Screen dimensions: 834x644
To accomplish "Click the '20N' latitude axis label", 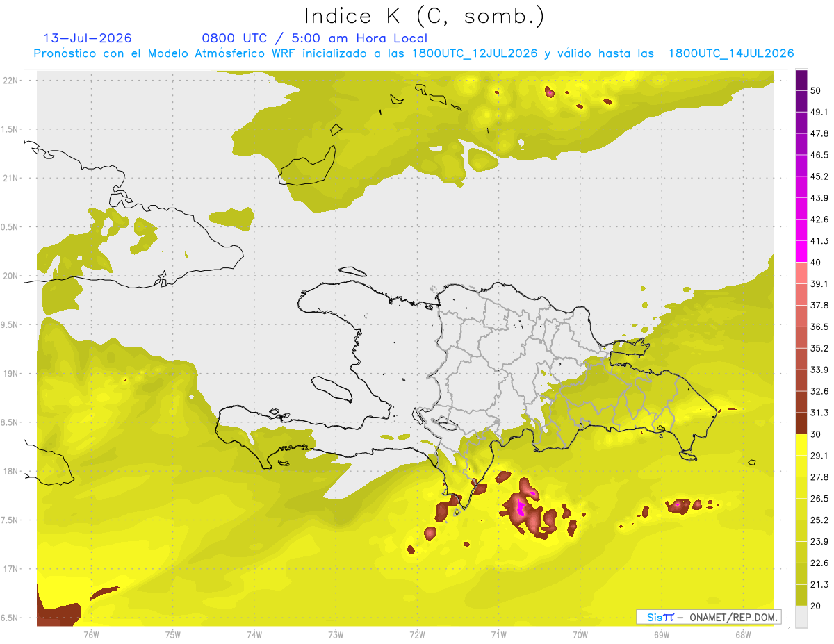I will pyautogui.click(x=12, y=276).
